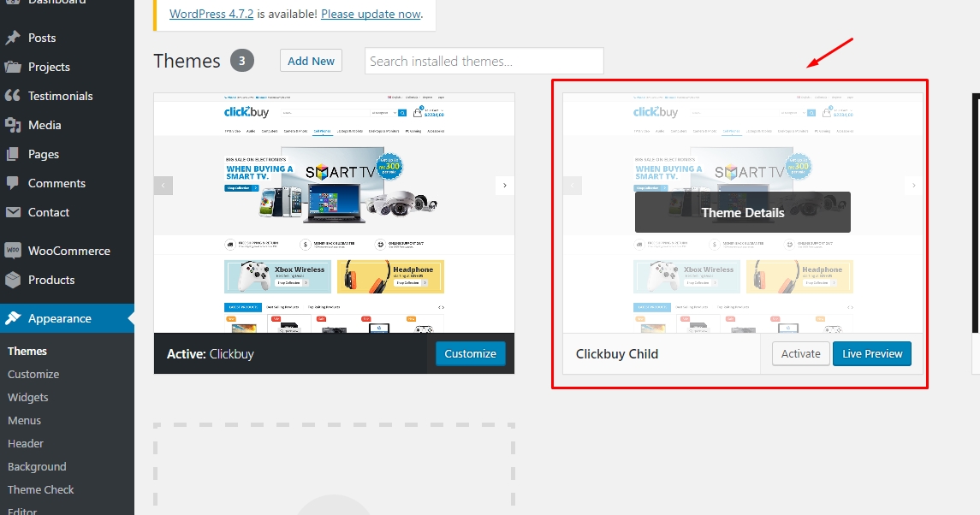Click the Pages icon in sidebar
The height and width of the screenshot is (515, 980).
pyautogui.click(x=13, y=154)
